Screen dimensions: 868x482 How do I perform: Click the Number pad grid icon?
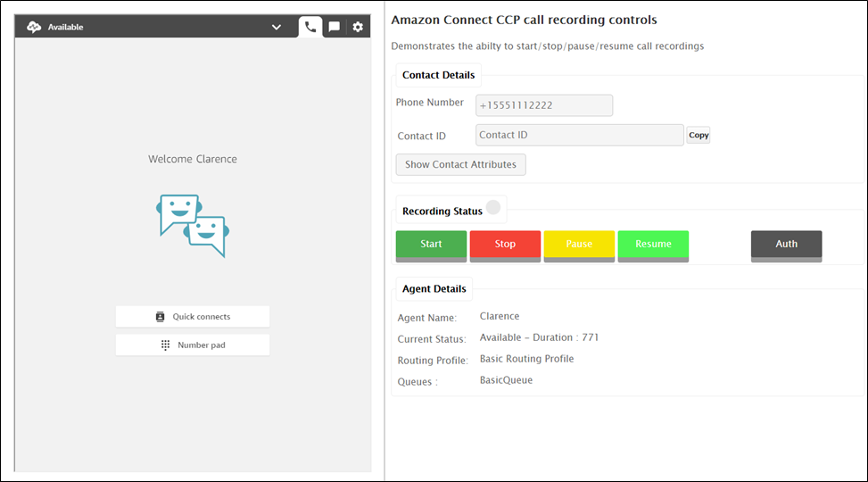point(165,345)
